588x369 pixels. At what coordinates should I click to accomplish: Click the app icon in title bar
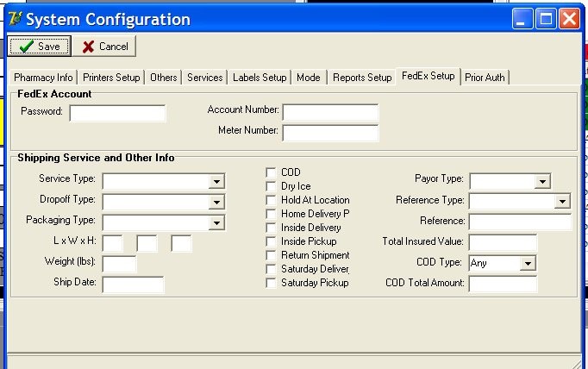click(14, 19)
